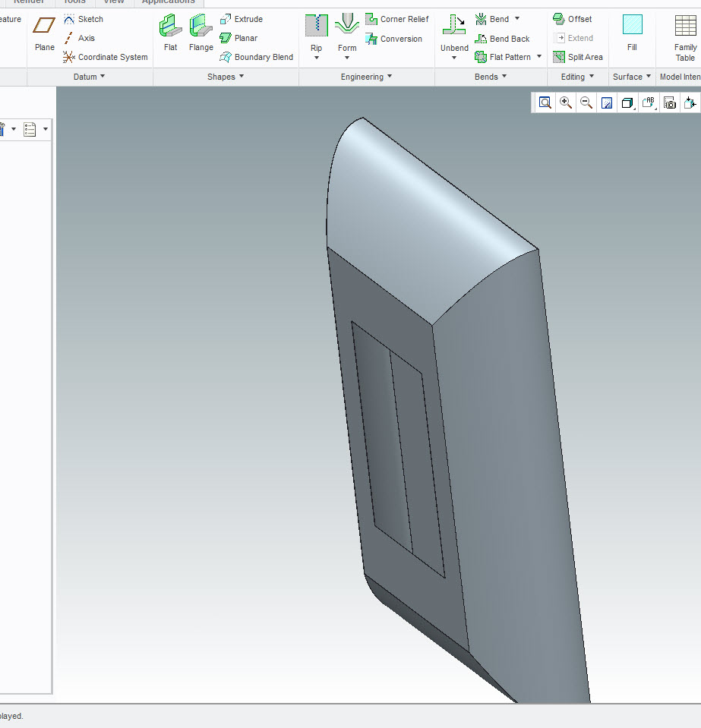Open the Boundary Blend tool
This screenshot has width=701, height=728.
click(x=257, y=57)
